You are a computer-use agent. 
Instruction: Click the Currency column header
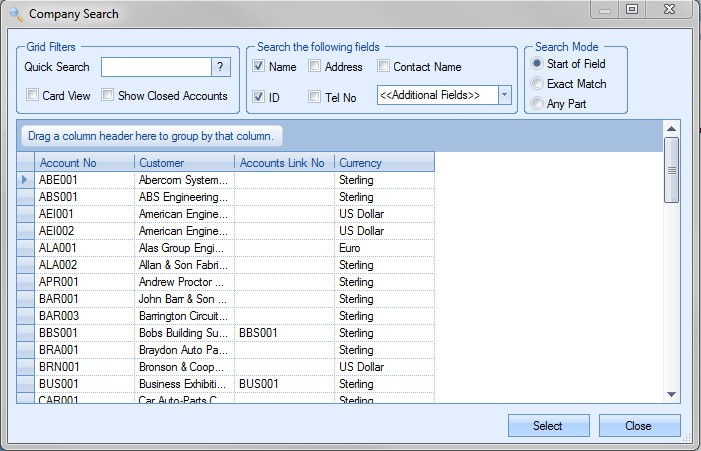click(x=384, y=162)
